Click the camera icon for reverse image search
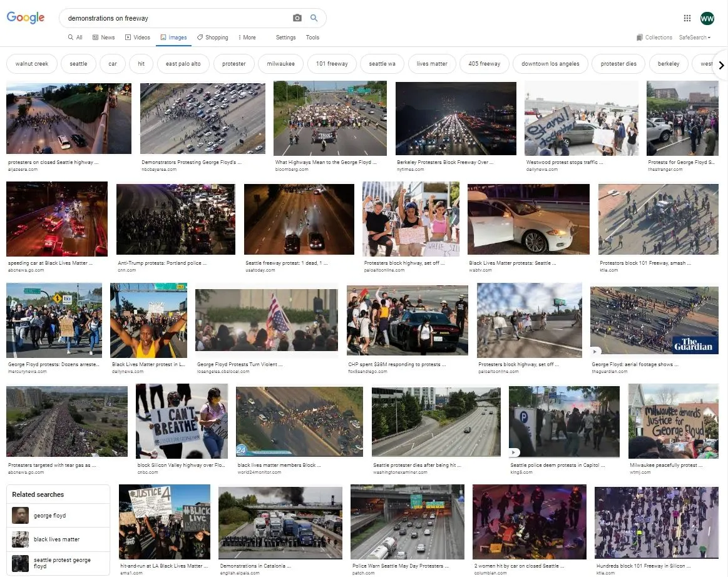The width and height of the screenshot is (728, 577). [x=297, y=18]
